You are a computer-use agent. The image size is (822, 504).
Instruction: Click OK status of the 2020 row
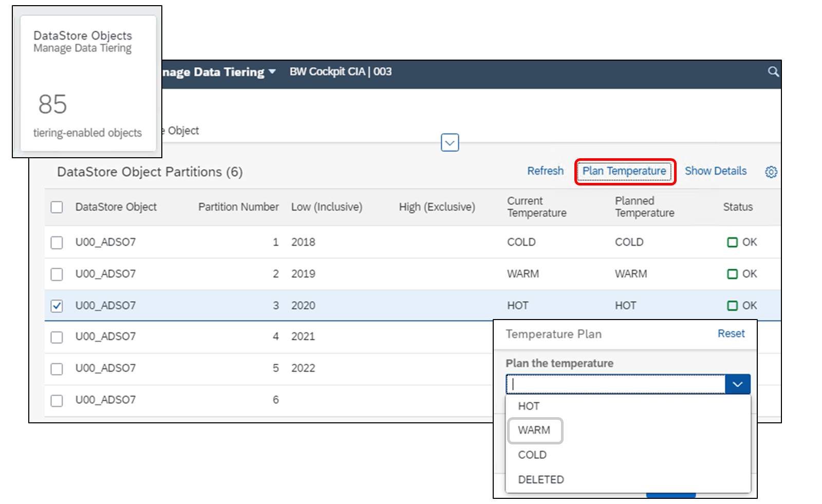click(742, 306)
